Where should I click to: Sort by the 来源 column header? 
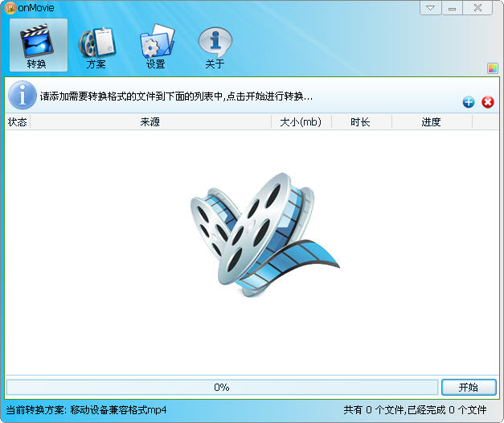pyautogui.click(x=150, y=122)
